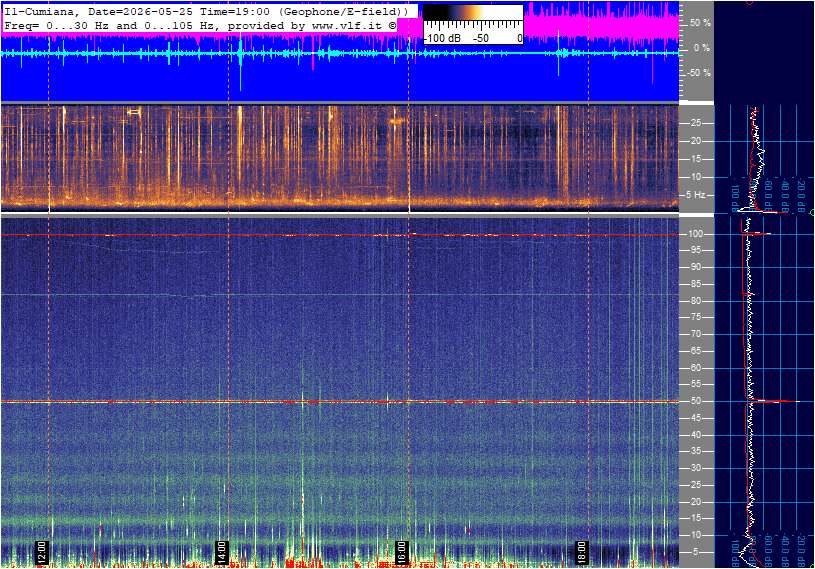The height and width of the screenshot is (569, 815).
Task: Click the 80 Hz label on frequency axis
Action: tap(695, 301)
